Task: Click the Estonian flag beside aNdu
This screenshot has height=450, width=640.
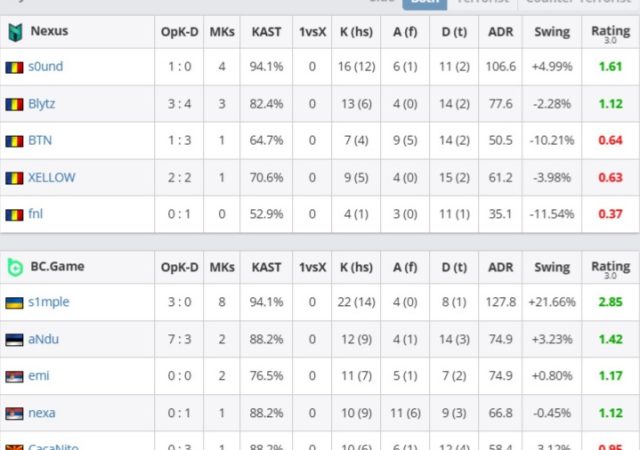Action: click(14, 339)
